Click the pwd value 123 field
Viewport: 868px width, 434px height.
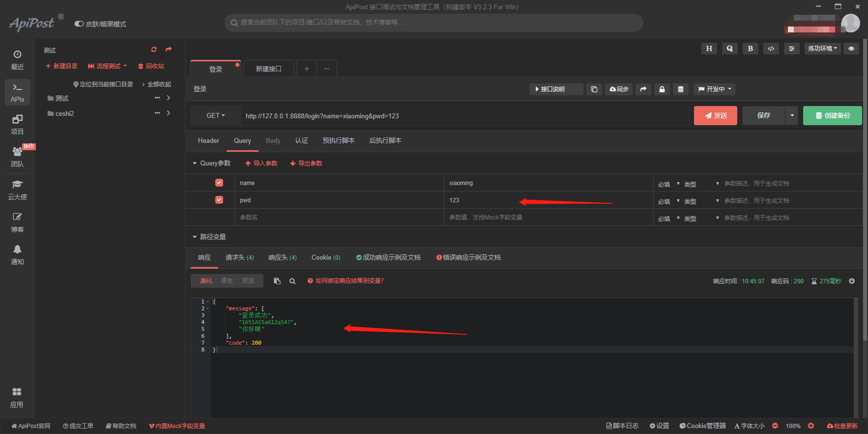549,200
